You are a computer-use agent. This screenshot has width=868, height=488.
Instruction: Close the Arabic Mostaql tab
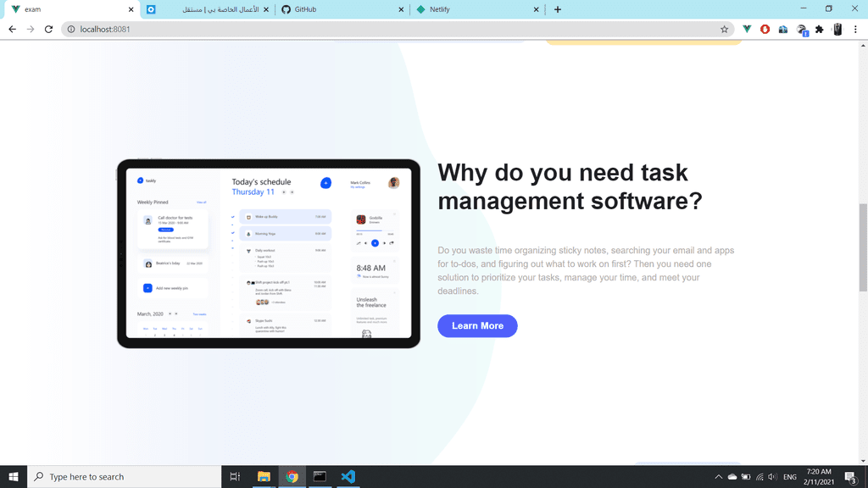tap(266, 9)
